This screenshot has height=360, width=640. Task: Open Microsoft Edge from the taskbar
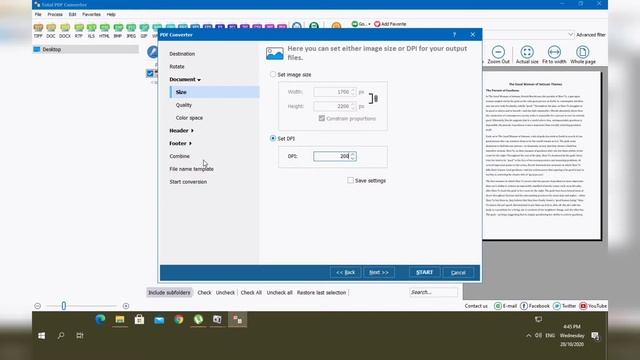(100, 320)
